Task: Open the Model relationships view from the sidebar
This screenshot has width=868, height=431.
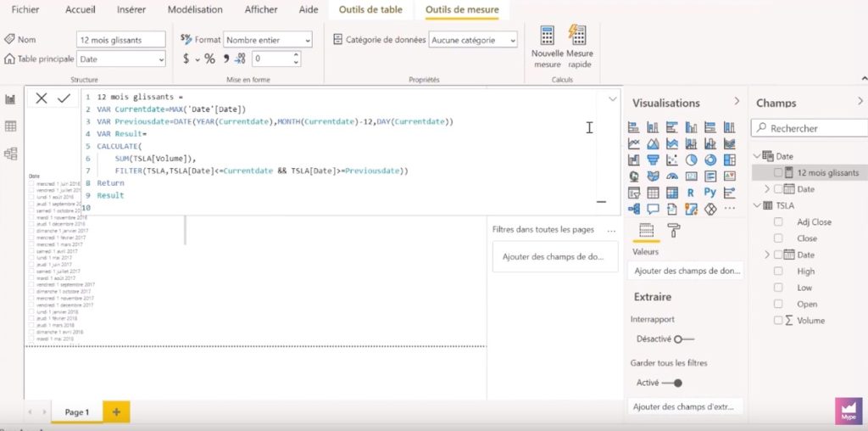Action: pyautogui.click(x=10, y=154)
